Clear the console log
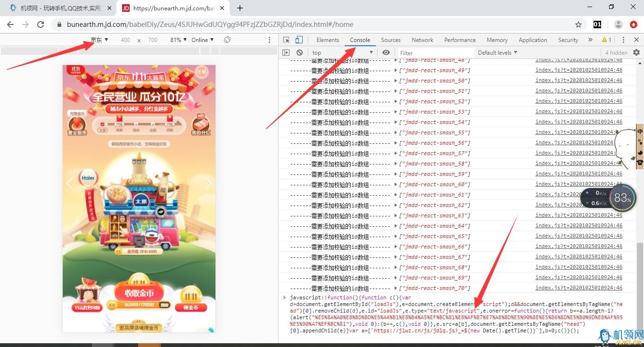 click(299, 53)
